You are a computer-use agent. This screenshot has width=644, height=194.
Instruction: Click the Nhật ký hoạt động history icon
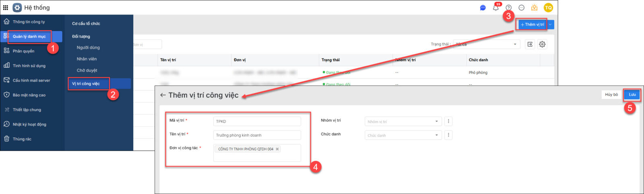6,124
